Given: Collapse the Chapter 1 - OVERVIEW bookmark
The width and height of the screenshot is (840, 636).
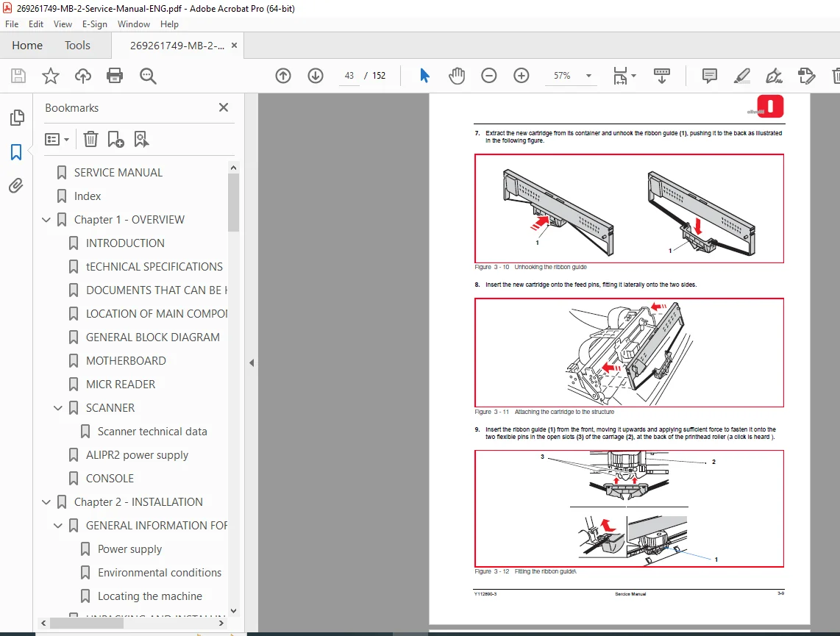Looking at the screenshot, I should point(46,220).
